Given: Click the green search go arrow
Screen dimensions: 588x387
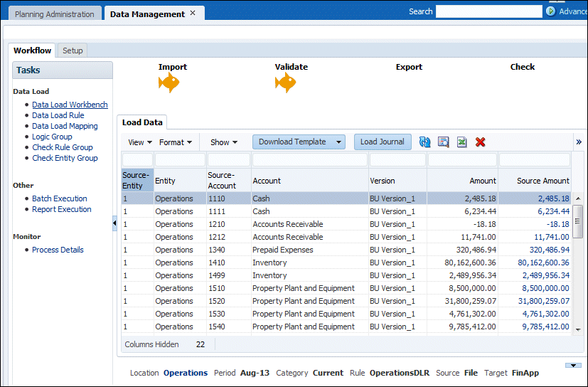Looking at the screenshot, I should click(550, 11).
